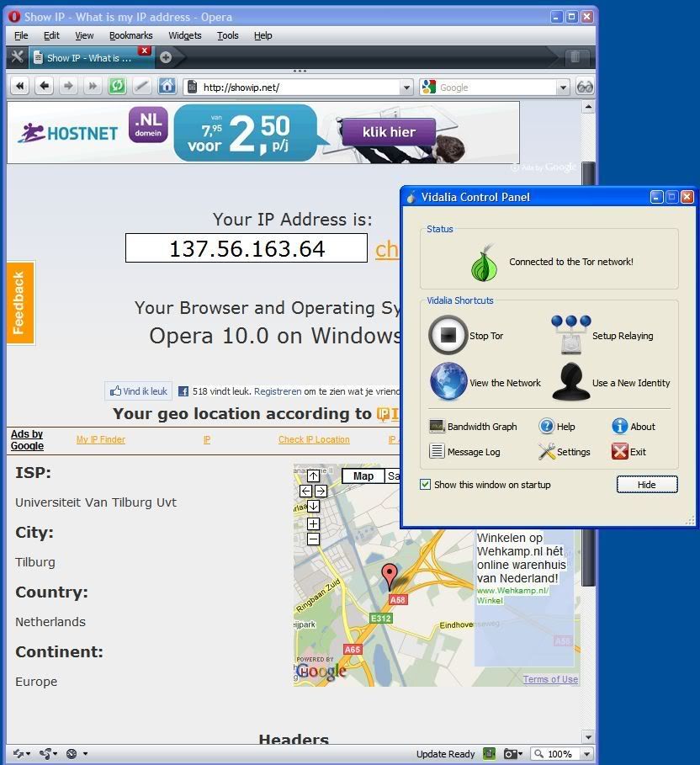The image size is (700, 765).
Task: Open the map Terms of Use link
Action: tap(550, 679)
